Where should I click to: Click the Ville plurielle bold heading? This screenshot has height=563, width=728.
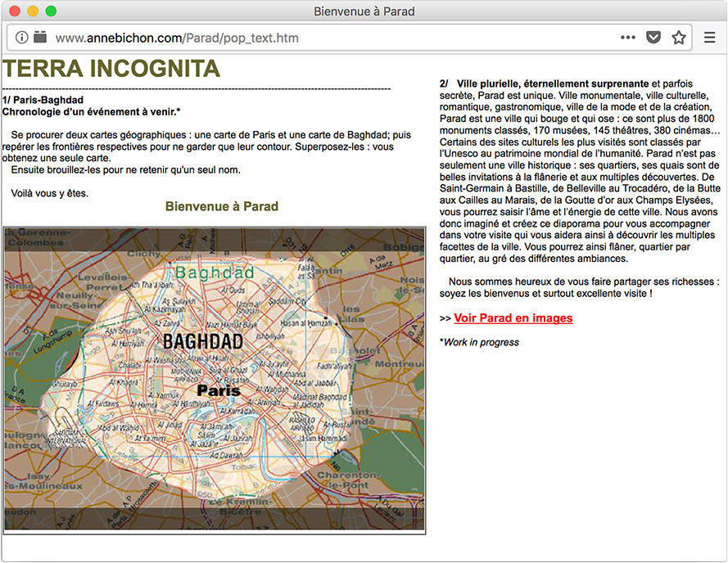[x=553, y=83]
